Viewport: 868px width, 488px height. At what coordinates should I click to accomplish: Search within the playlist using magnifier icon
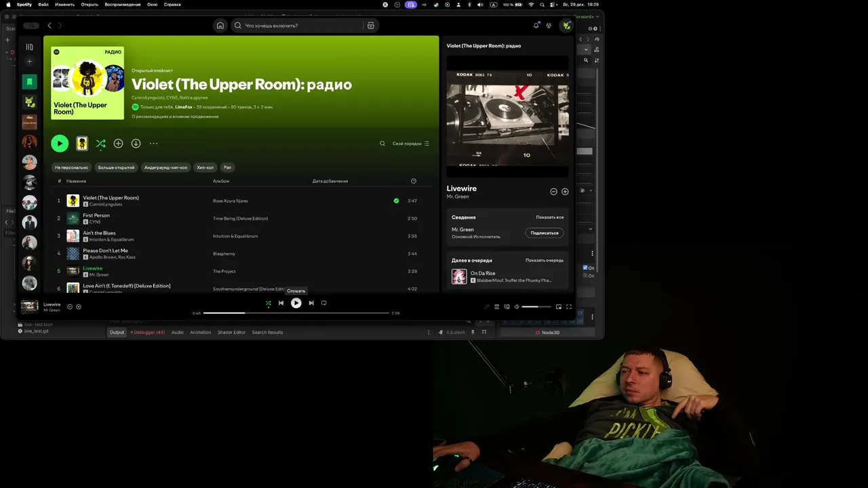click(x=382, y=144)
